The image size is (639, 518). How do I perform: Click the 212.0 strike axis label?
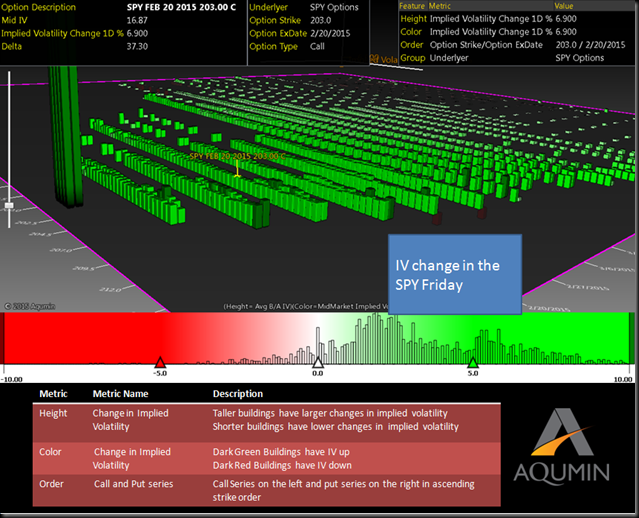110,289
